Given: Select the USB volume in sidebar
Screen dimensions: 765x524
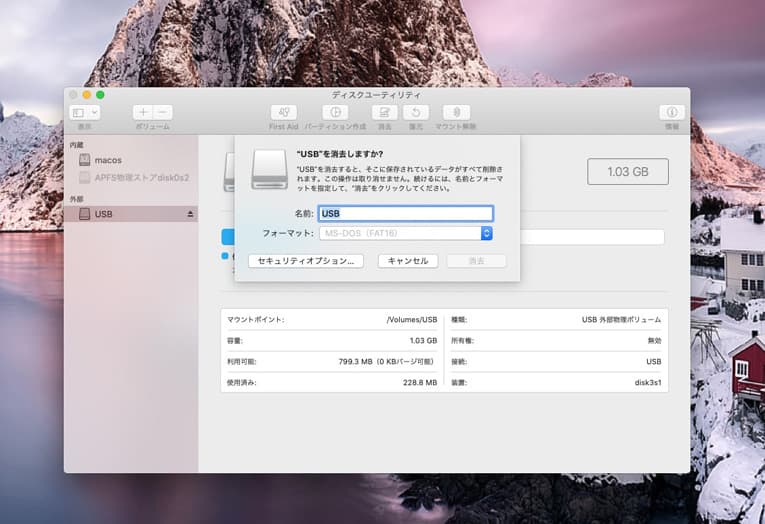Looking at the screenshot, I should coord(104,214).
